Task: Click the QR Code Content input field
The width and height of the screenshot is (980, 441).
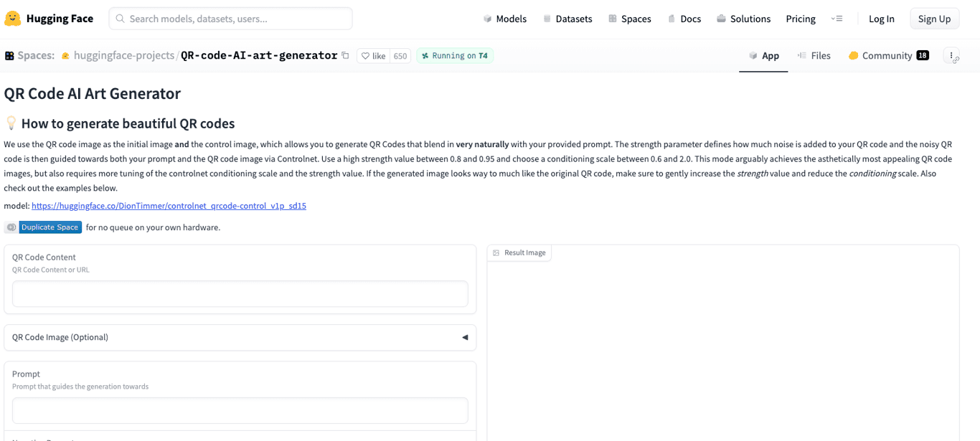Action: [239, 294]
